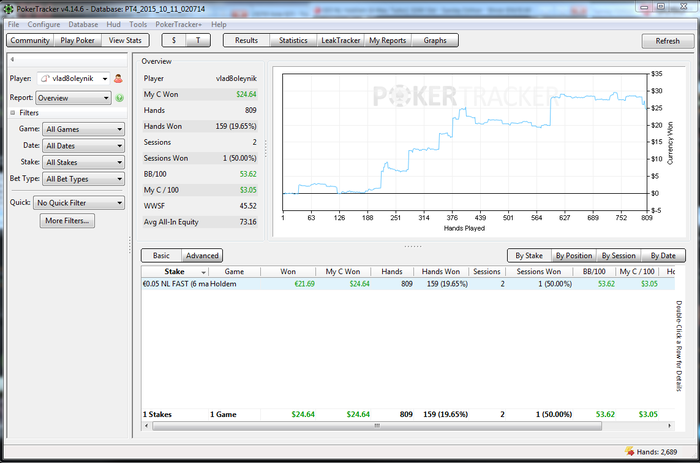
Task: Group results By Position
Action: click(x=574, y=255)
